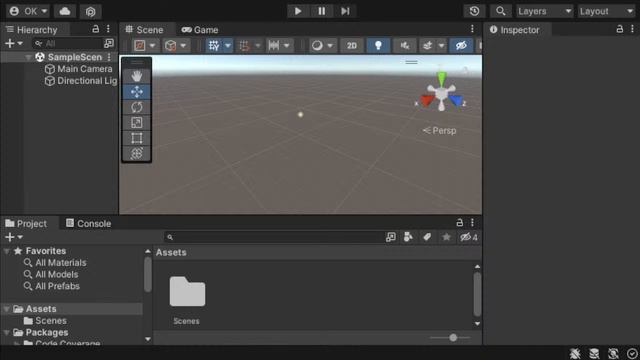This screenshot has height=360, width=640.
Task: Select the Inspector tab
Action: (515, 29)
